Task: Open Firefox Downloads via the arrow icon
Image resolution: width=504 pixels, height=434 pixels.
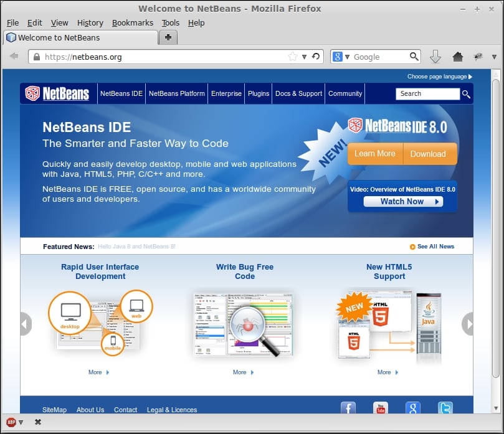Action: 435,56
